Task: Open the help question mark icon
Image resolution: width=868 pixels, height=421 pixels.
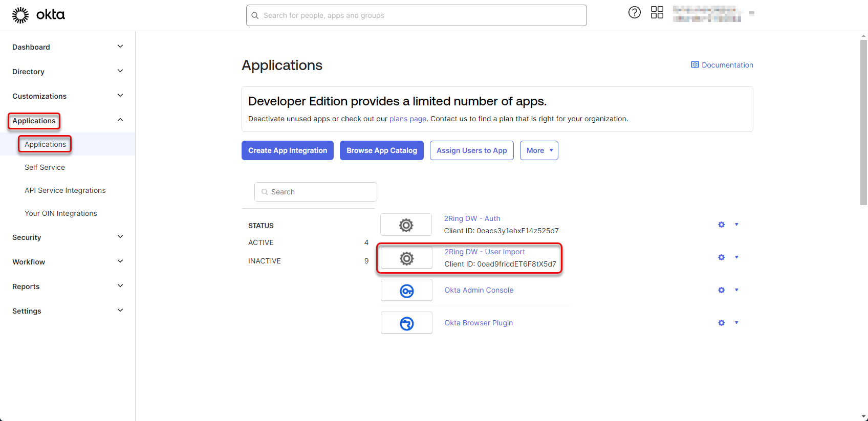Action: tap(634, 13)
